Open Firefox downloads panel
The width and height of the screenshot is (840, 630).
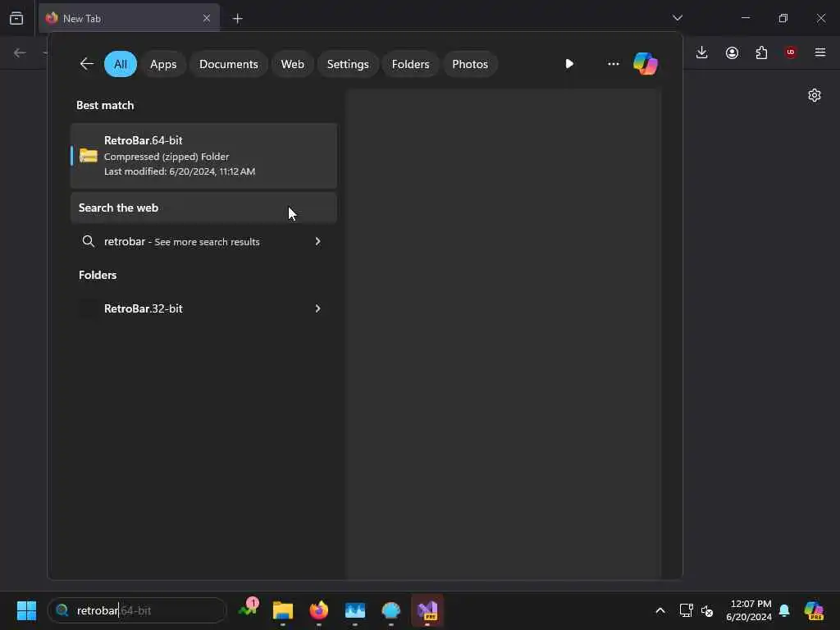(702, 52)
